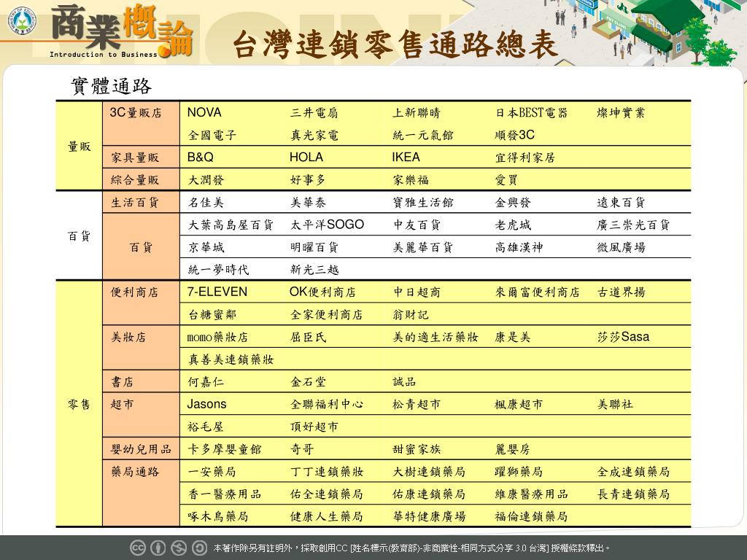Image resolution: width=747 pixels, height=560 pixels.
Task: Click the CC non-commercial icon
Action: [x=179, y=548]
